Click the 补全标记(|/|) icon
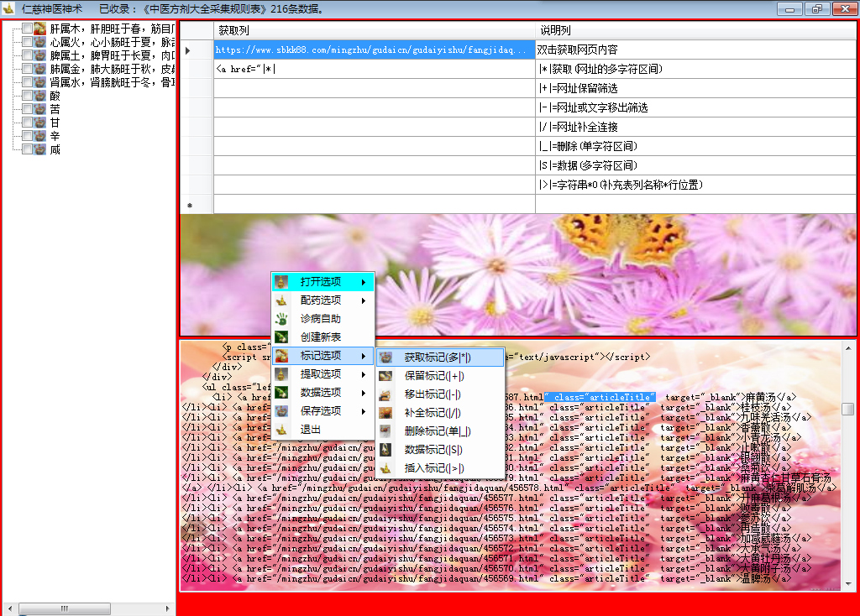 [x=385, y=413]
